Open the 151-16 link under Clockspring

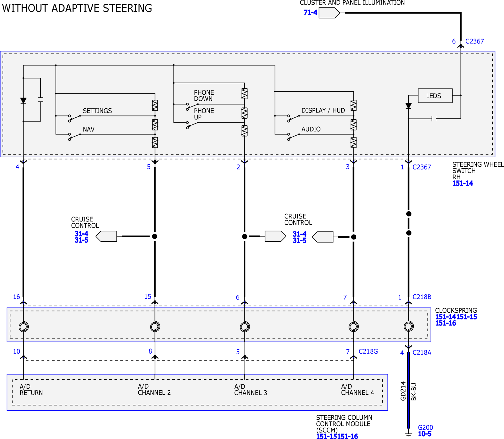pos(446,323)
